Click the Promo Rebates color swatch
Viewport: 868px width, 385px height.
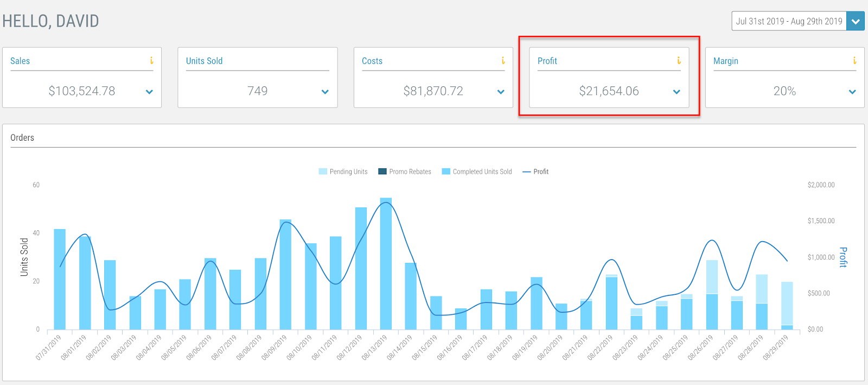tap(382, 172)
